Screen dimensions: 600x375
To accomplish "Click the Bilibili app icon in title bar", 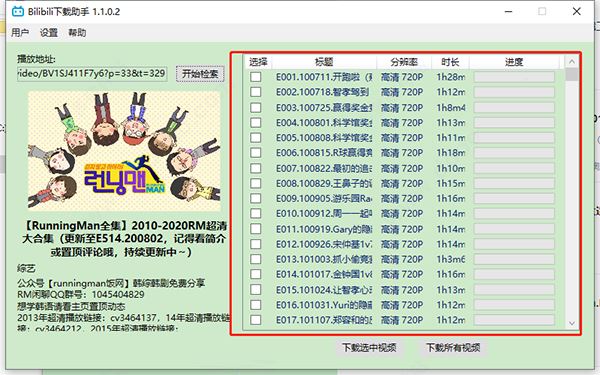I will tap(18, 11).
